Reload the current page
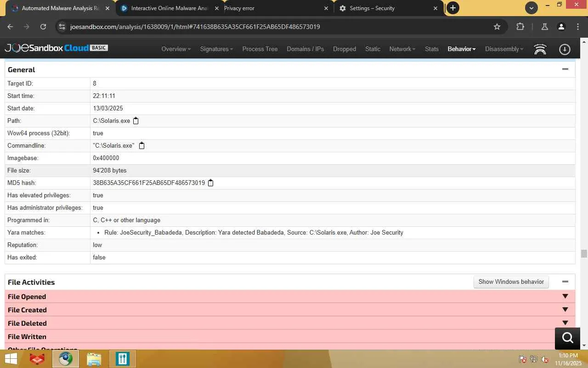588x368 pixels. click(x=43, y=27)
